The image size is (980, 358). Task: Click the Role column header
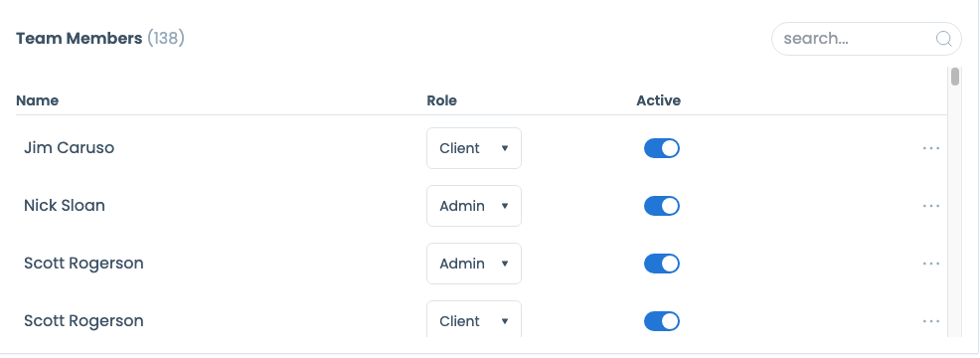[x=442, y=100]
